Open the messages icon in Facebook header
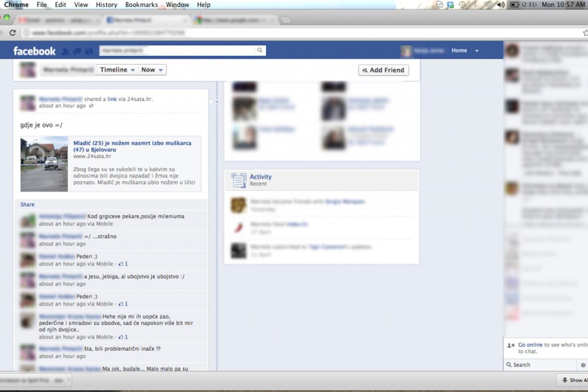Image resolution: width=588 pixels, height=392 pixels. [x=77, y=51]
